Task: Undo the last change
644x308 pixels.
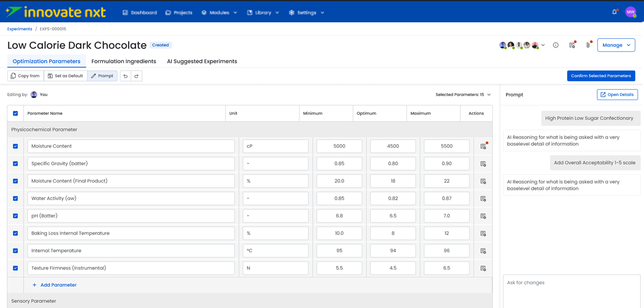Action: 125,76
